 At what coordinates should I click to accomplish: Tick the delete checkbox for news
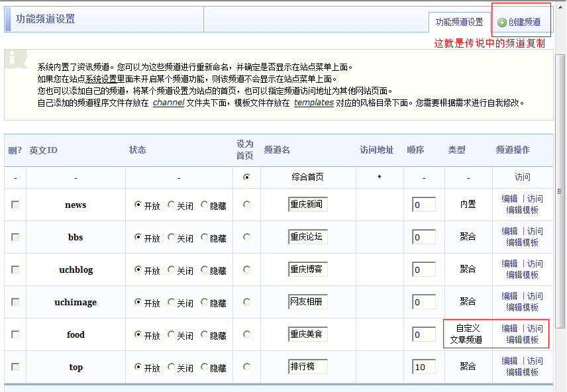click(x=15, y=205)
